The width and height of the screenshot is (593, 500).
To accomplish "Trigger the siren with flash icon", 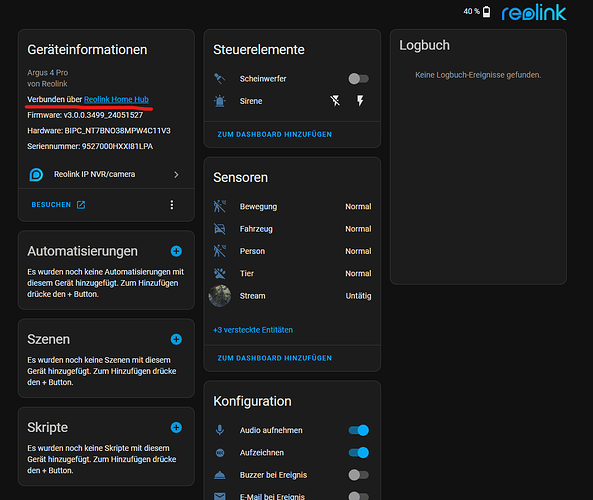I will click(360, 101).
